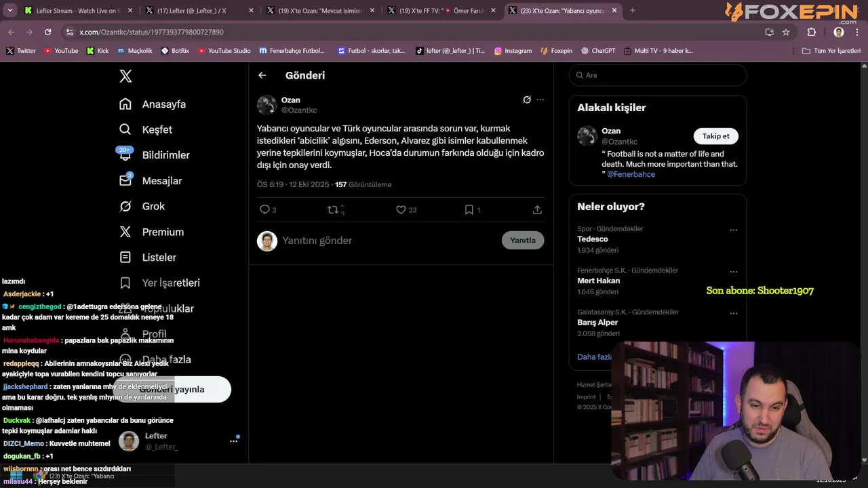Click the Listeler list icon
The width and height of the screenshot is (868, 488).
pyautogui.click(x=125, y=257)
